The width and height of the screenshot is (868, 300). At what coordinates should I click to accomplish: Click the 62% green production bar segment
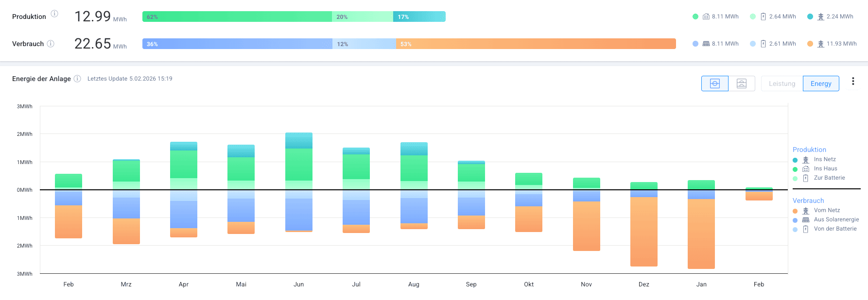[237, 17]
